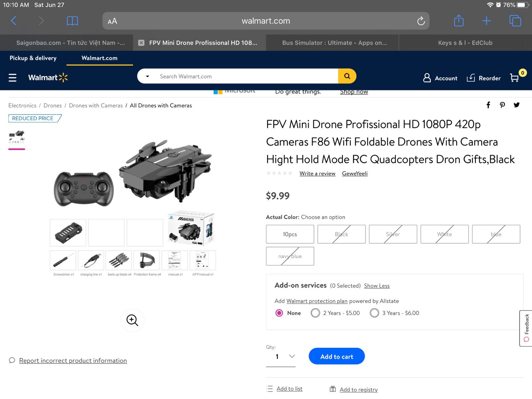Choose the 10pcs color option
Image resolution: width=532 pixels, height=399 pixels.
[290, 234]
